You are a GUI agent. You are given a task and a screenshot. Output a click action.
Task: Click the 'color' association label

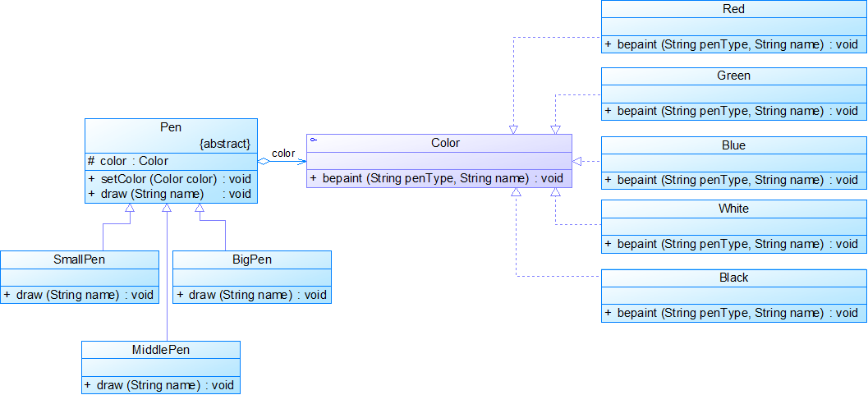[x=283, y=154]
